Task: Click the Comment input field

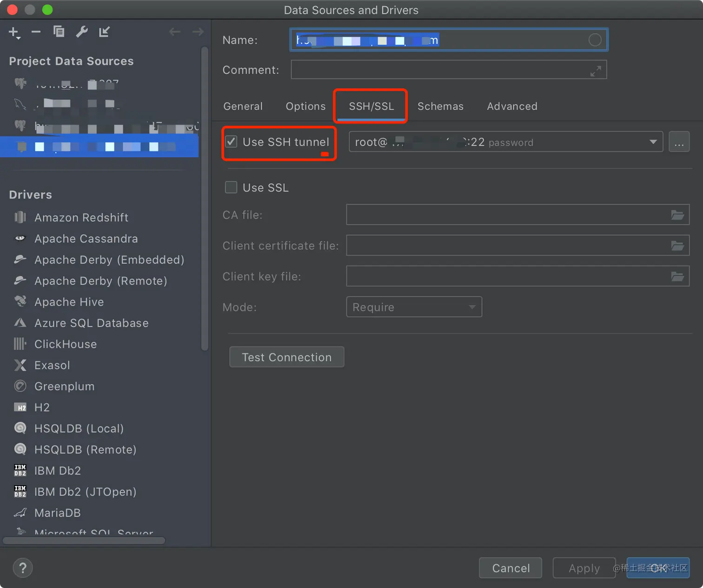Action: (449, 70)
